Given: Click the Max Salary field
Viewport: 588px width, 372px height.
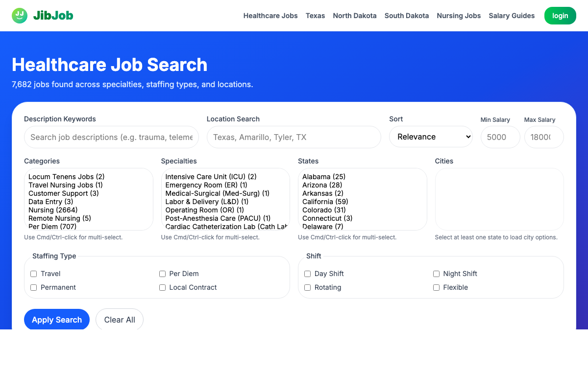Looking at the screenshot, I should tap(544, 137).
